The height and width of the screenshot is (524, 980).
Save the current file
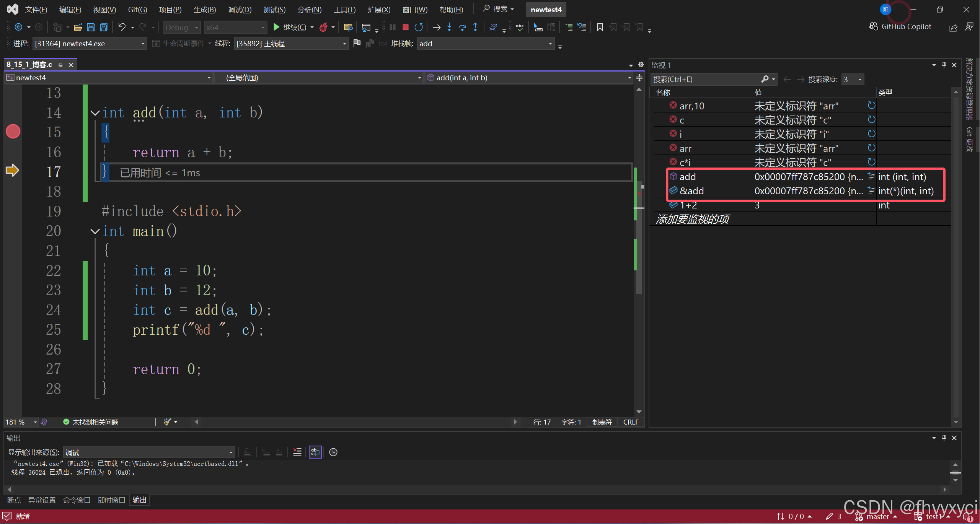[91, 27]
